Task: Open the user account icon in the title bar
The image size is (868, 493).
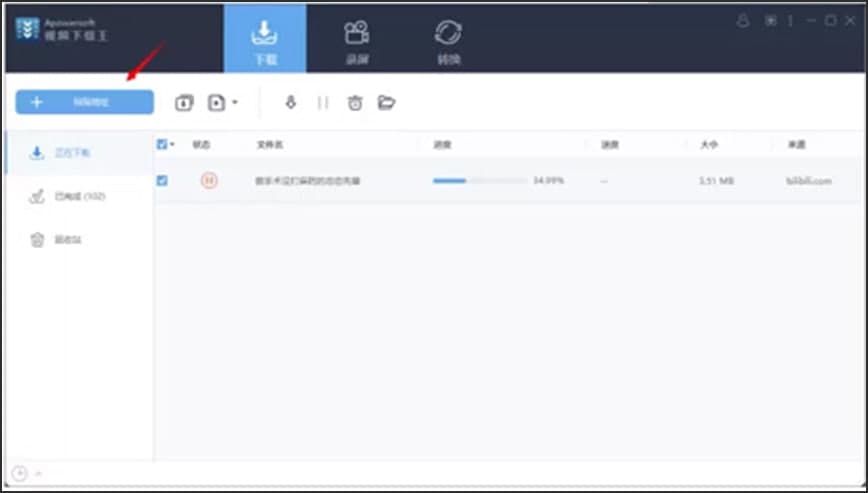Action: pyautogui.click(x=742, y=21)
